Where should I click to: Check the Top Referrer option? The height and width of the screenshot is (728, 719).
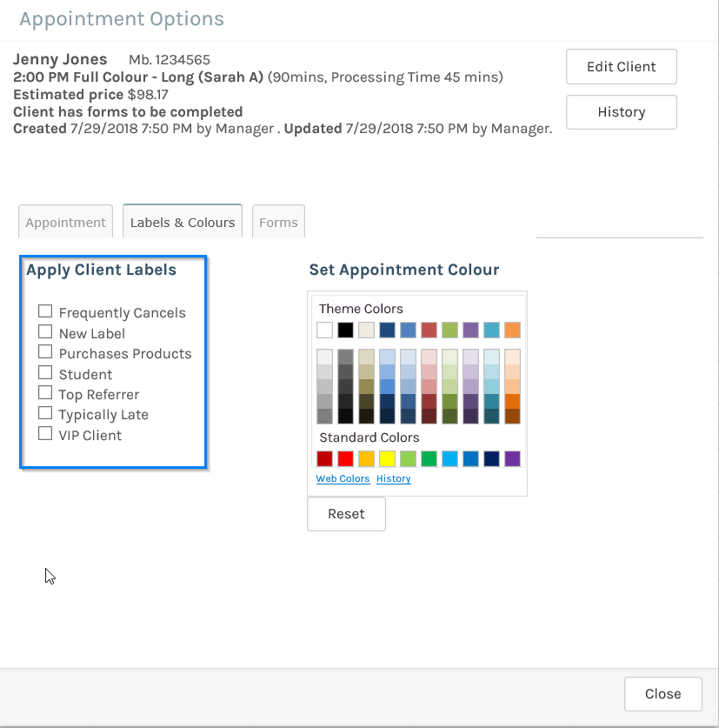pyautogui.click(x=45, y=391)
